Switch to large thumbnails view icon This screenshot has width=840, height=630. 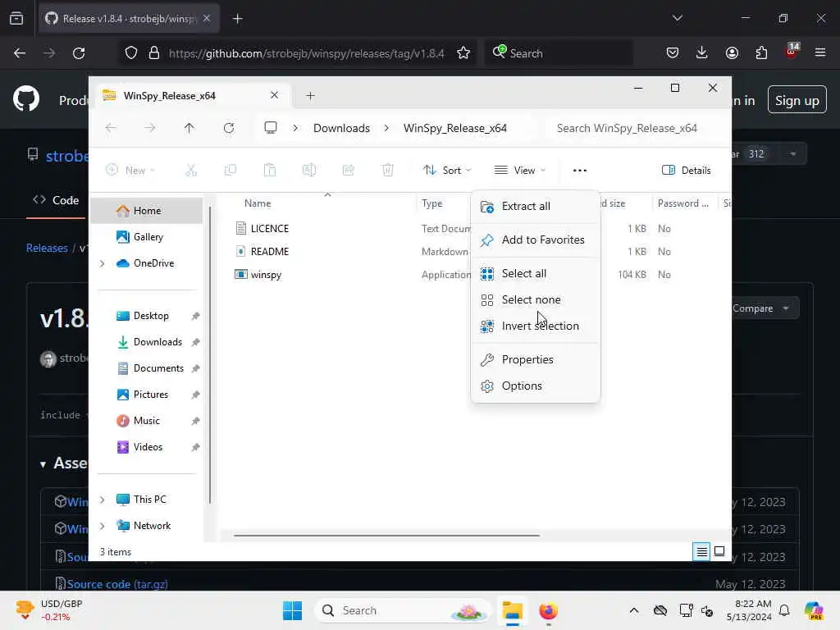719,552
